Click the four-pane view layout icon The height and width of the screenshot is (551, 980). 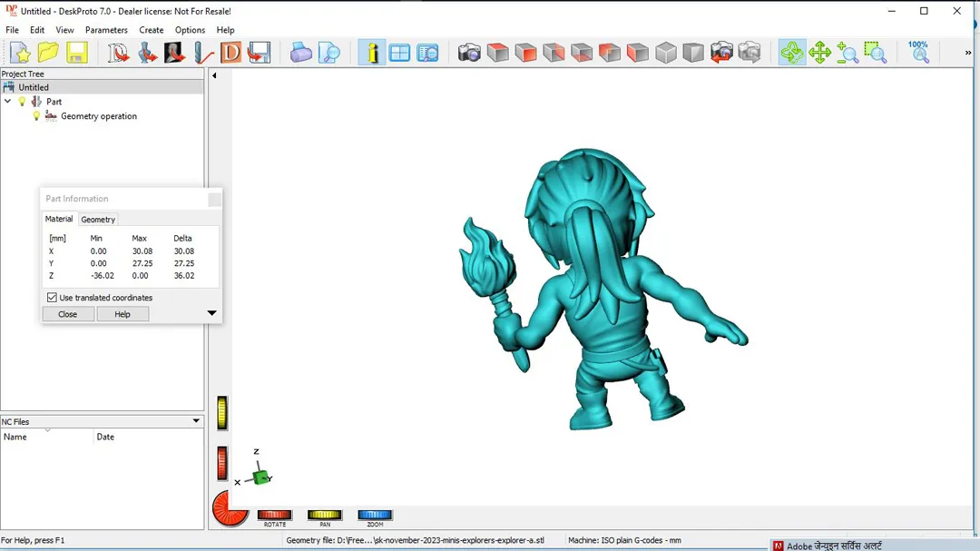tap(399, 53)
